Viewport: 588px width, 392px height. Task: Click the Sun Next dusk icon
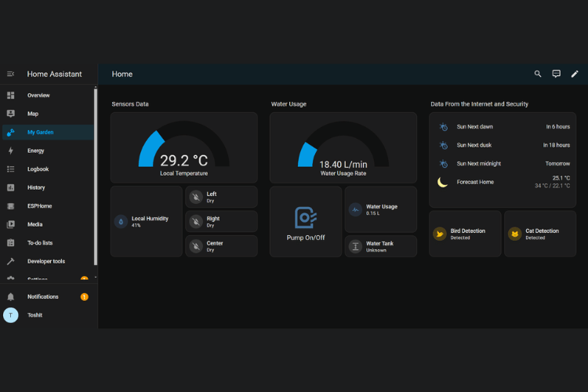(x=443, y=145)
